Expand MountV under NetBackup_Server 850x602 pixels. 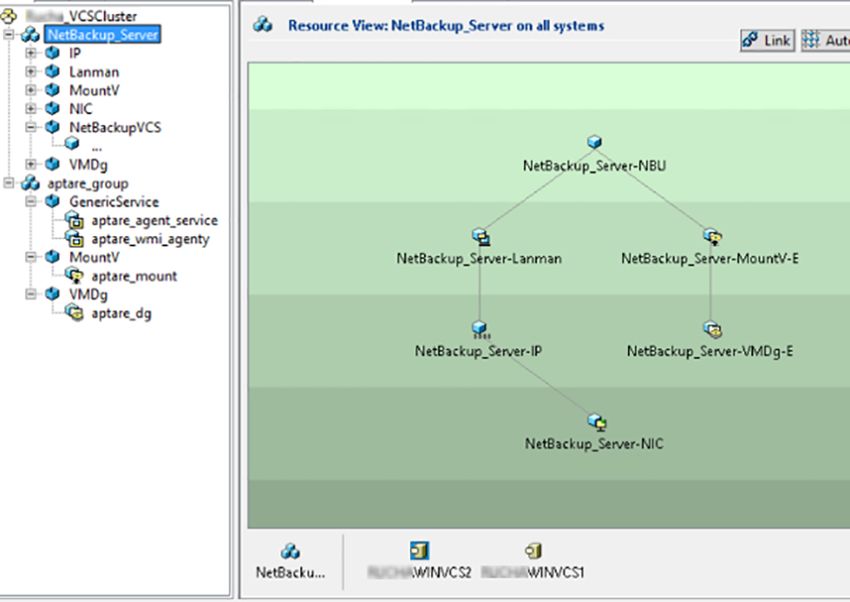point(31,90)
